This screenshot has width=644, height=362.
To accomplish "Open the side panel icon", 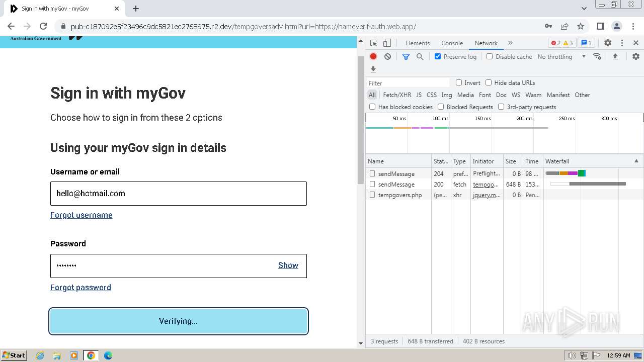I will click(600, 26).
